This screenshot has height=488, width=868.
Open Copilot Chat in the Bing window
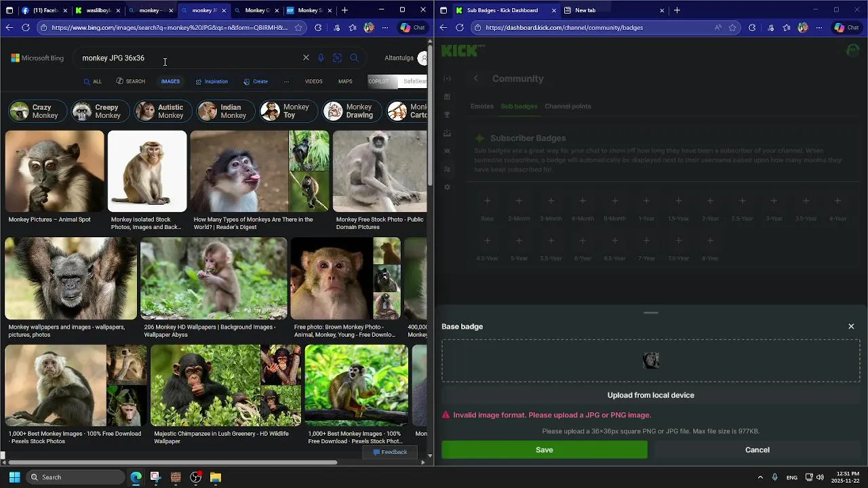click(412, 28)
